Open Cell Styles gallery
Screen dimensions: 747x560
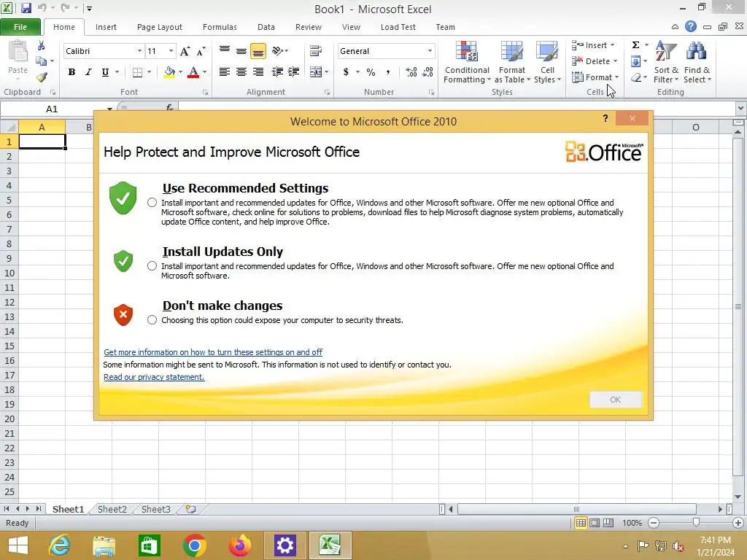click(547, 63)
